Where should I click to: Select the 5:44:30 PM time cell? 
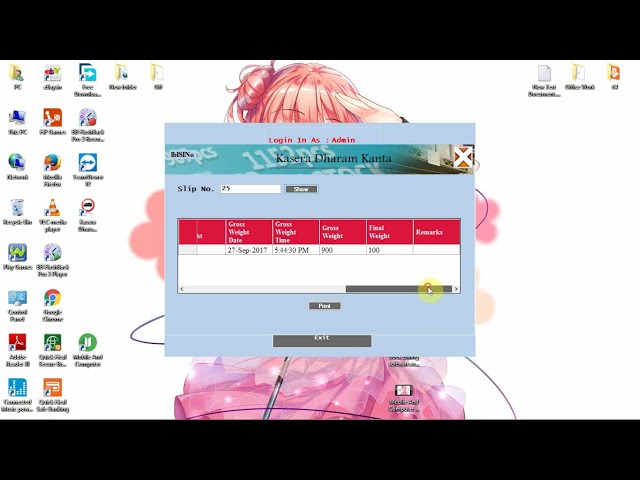point(296,250)
